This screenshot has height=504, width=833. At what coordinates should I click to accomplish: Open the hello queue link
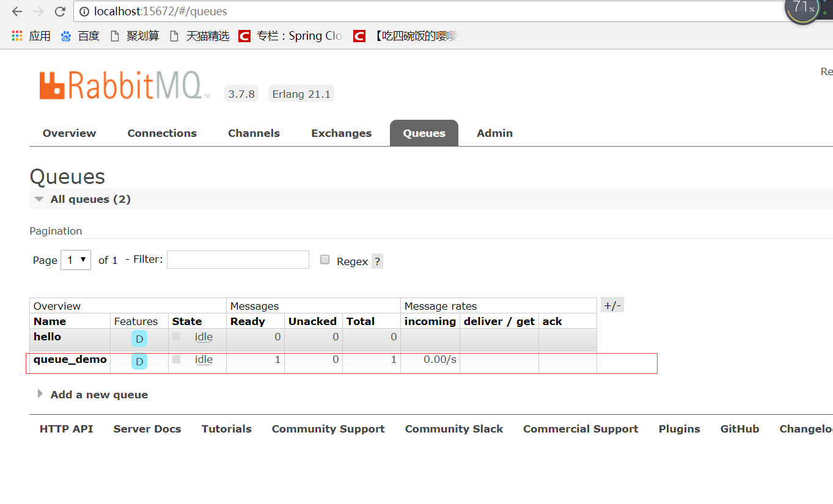coord(47,337)
